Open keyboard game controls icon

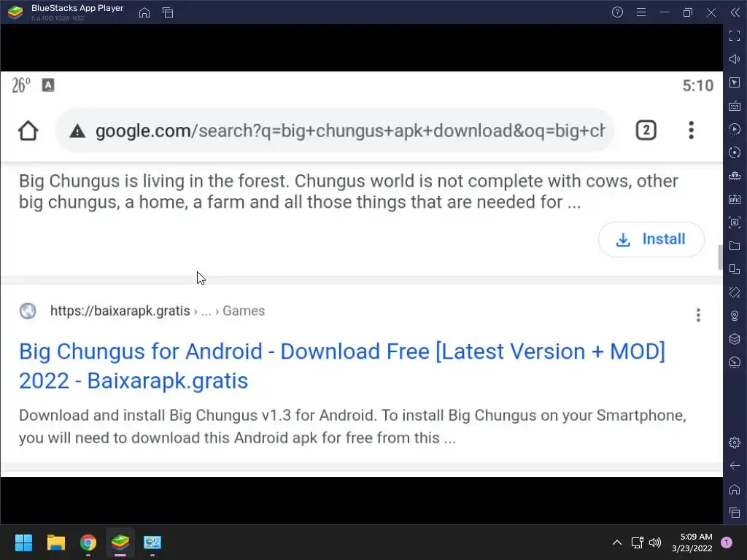pyautogui.click(x=735, y=106)
